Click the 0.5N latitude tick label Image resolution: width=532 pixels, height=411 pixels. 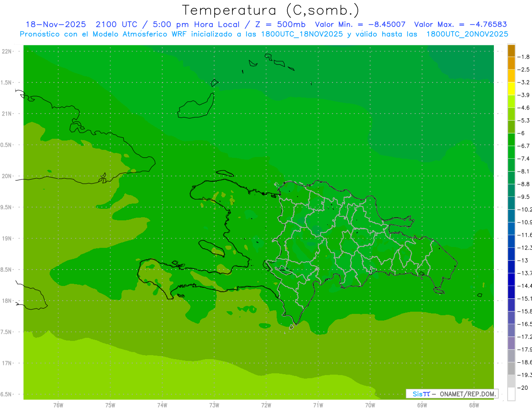(x=7, y=145)
